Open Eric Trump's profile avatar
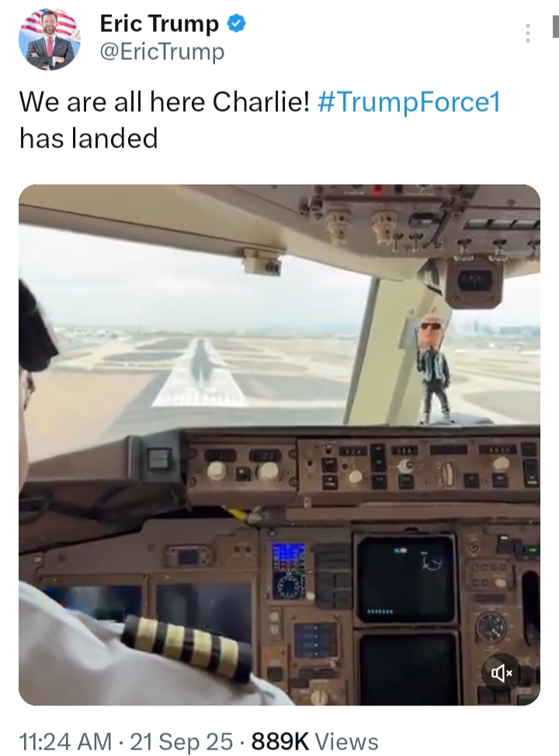This screenshot has width=559, height=756. [x=50, y=39]
